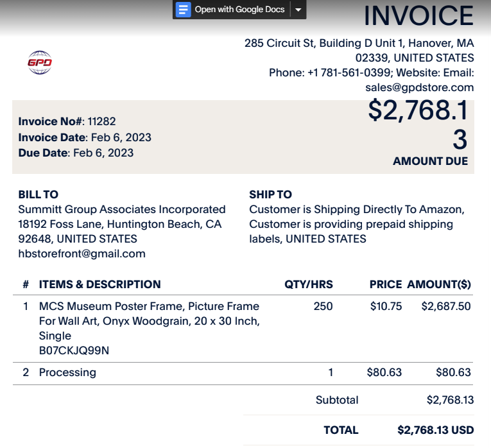Click the Invoice Date Feb 6, 2023

(121, 137)
